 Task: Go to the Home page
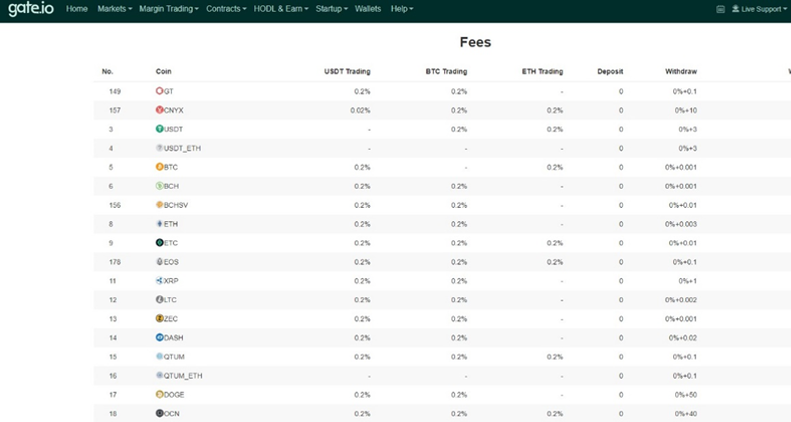[77, 9]
